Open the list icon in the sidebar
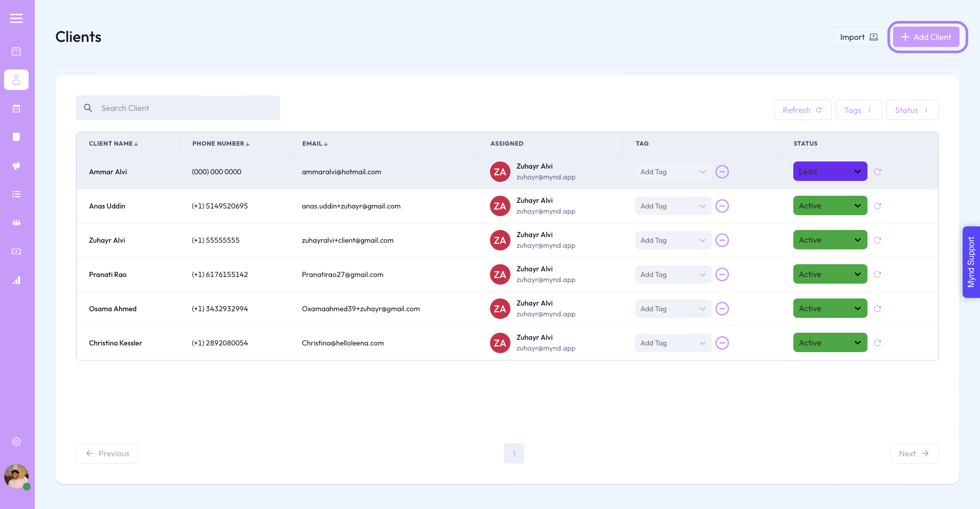This screenshot has height=509, width=980. (16, 194)
